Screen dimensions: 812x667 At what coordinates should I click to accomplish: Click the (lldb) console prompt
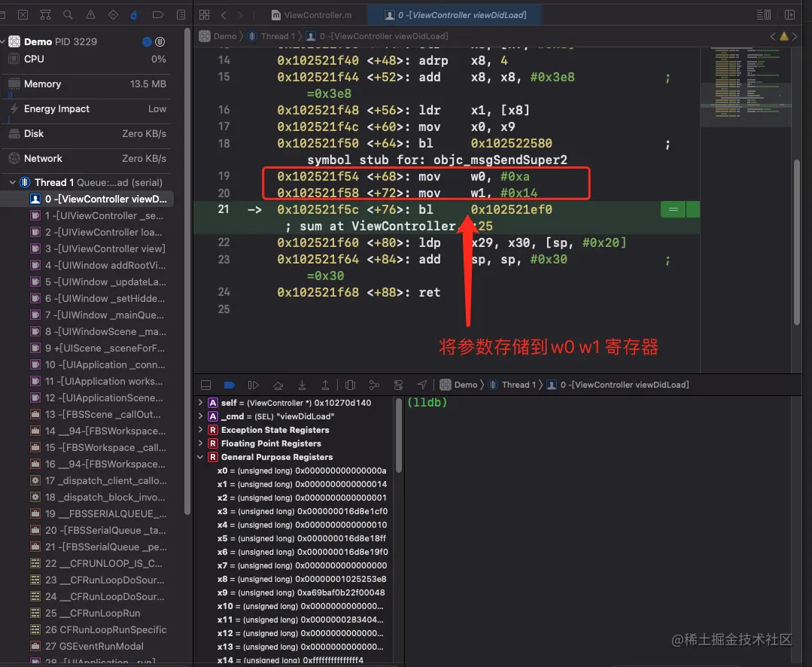click(427, 402)
